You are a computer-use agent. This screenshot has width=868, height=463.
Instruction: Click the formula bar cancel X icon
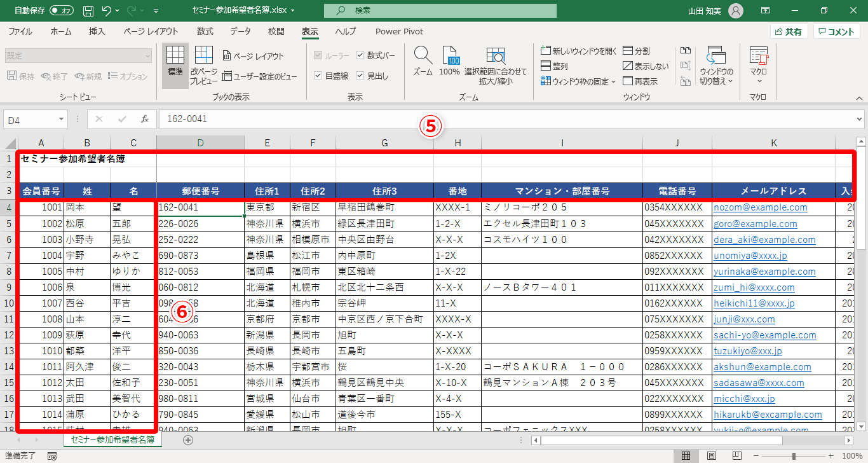click(x=99, y=119)
